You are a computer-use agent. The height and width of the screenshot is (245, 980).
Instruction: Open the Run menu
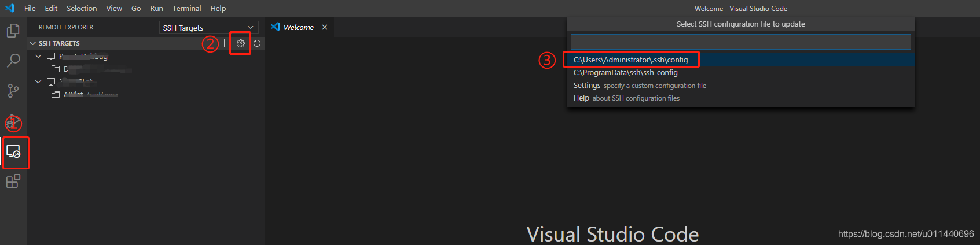[x=156, y=8]
